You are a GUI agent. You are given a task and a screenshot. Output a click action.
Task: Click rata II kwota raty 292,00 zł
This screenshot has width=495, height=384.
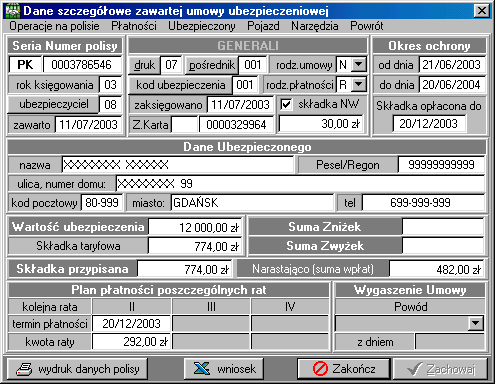132,342
